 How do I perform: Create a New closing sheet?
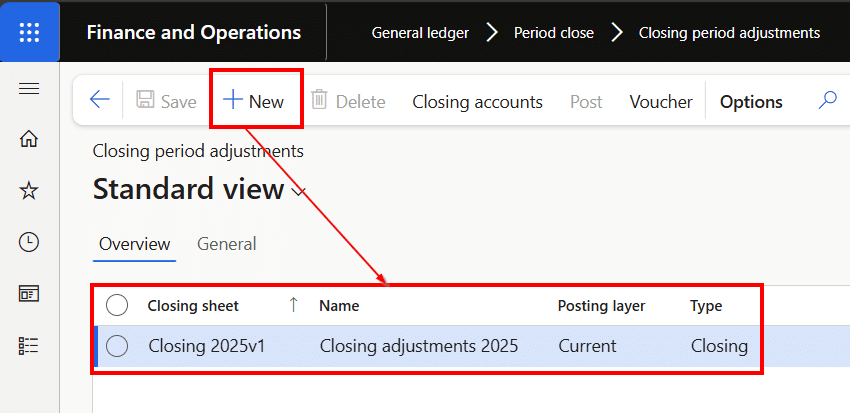point(254,101)
